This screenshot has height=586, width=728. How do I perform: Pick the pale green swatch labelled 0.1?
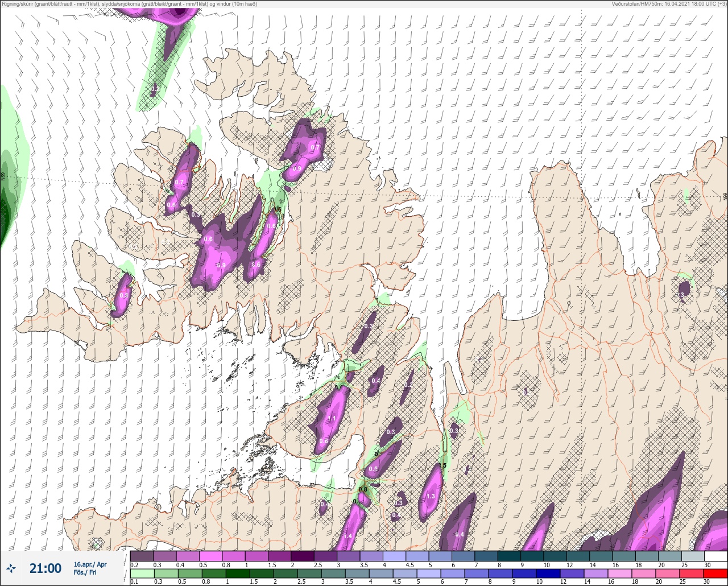coord(142,573)
